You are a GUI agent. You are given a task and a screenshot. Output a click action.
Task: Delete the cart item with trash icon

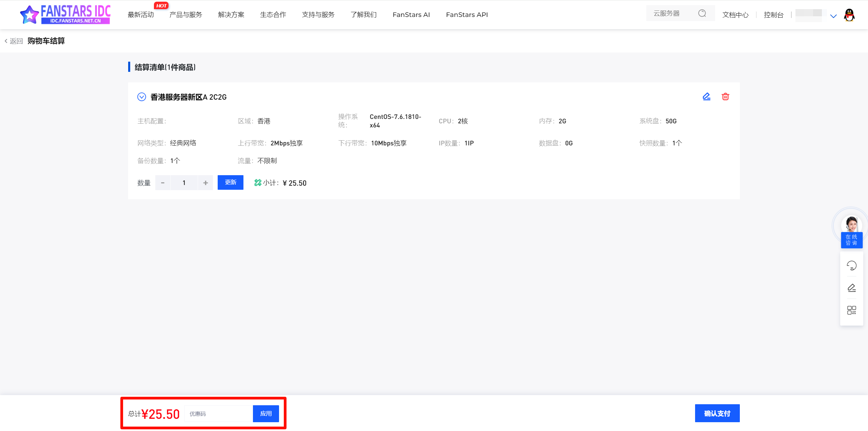[725, 97]
